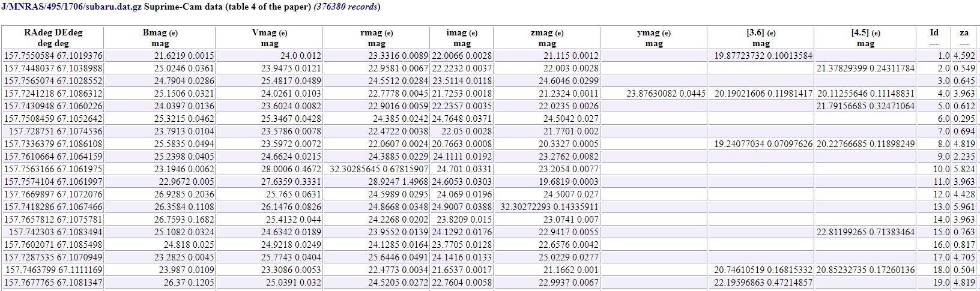The image size is (980, 291).
Task: Select the ymag (e) column header
Action: click(653, 38)
